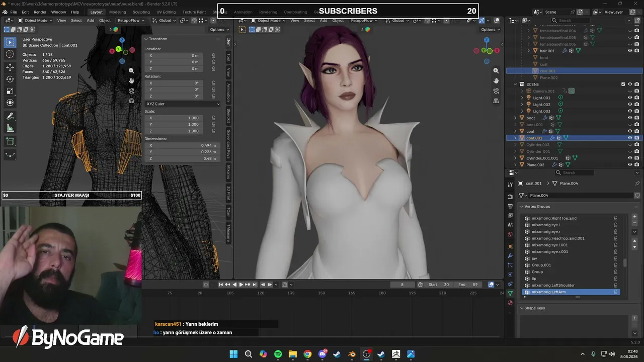Open the Render menu
The image size is (644, 362).
pyautogui.click(x=40, y=12)
